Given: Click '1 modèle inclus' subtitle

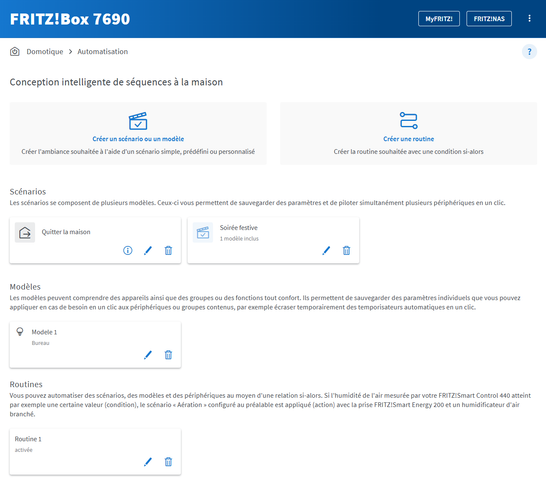Looking at the screenshot, I should click(x=239, y=239).
